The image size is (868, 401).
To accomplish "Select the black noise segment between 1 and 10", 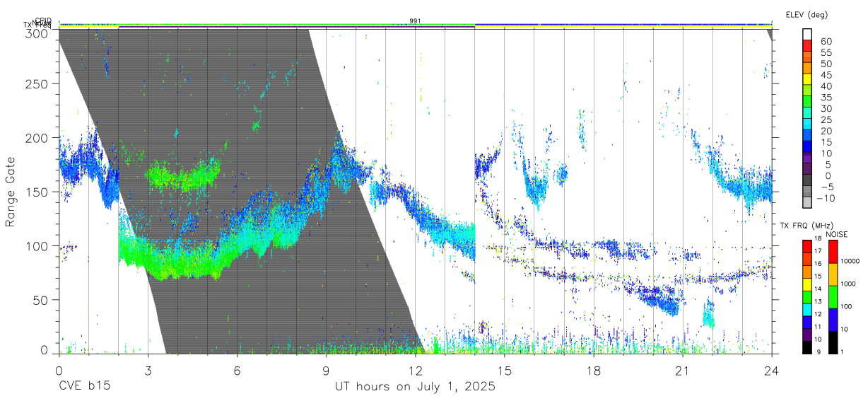I will click(x=833, y=342).
